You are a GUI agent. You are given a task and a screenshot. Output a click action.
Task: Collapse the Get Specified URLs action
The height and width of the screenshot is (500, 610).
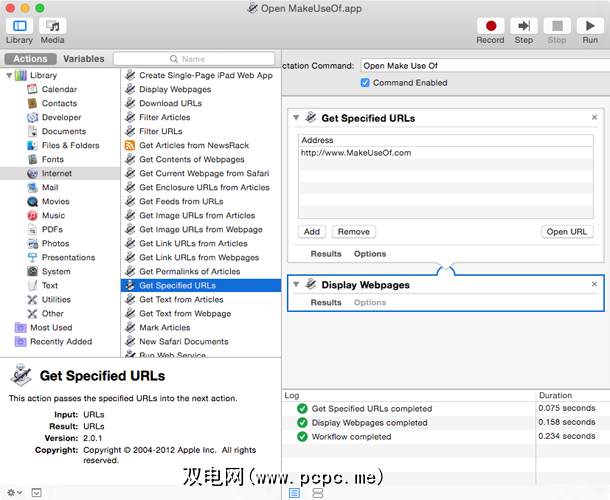tap(296, 118)
